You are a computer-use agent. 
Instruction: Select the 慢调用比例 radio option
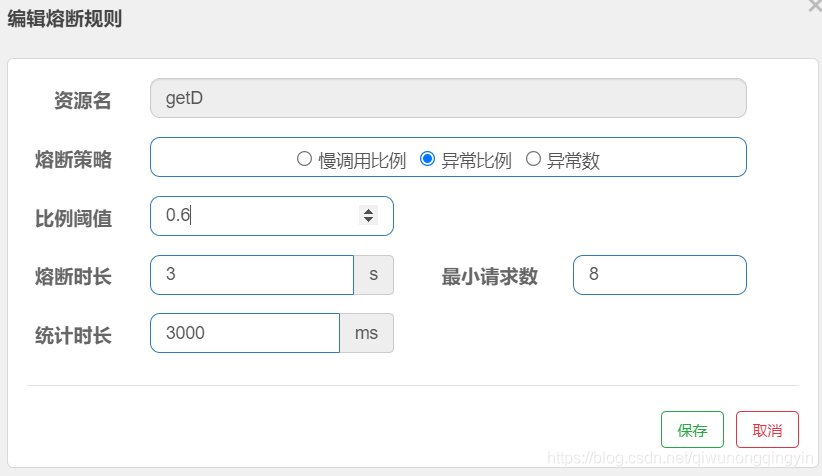[x=305, y=159]
